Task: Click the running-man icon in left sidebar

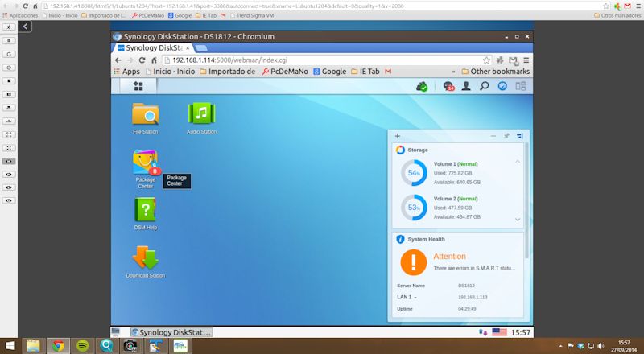Action: 9,27
